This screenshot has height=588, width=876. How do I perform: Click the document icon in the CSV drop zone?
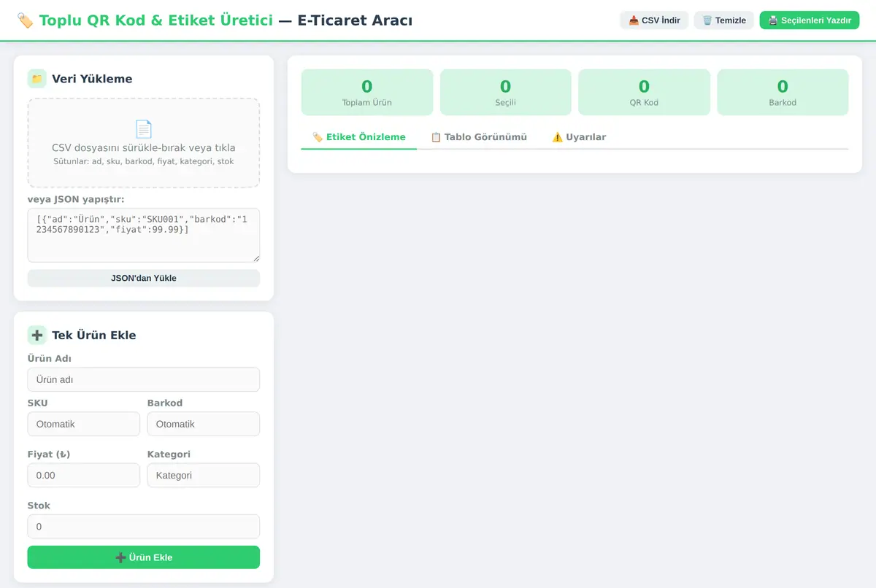(x=144, y=129)
